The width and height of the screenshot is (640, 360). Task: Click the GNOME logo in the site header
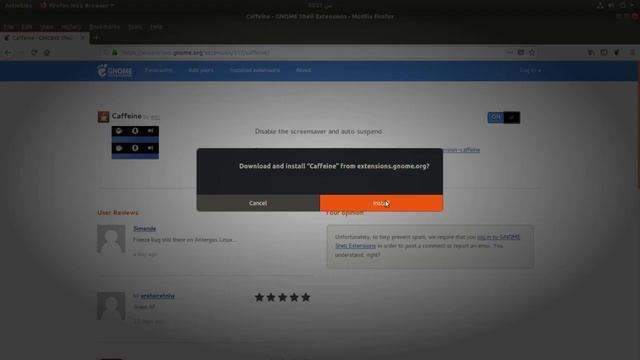tap(115, 71)
